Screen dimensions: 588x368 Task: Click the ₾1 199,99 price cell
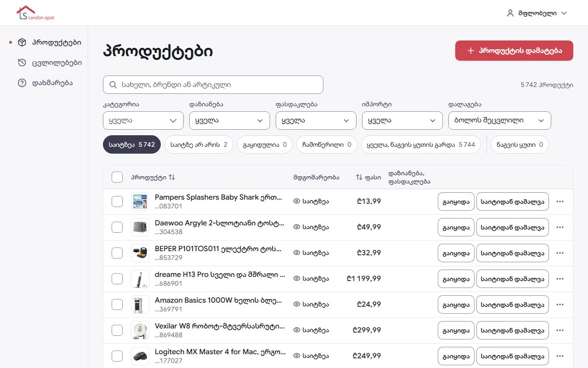[364, 279]
